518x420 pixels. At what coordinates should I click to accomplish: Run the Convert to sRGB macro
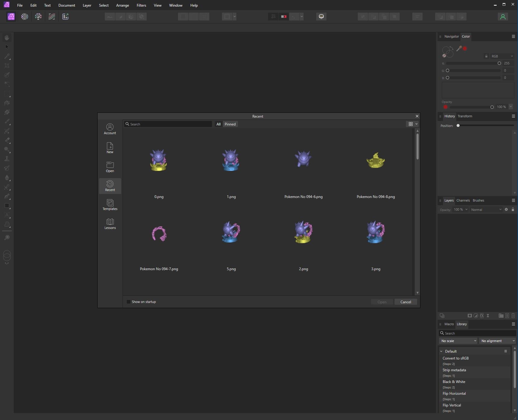tap(475, 361)
